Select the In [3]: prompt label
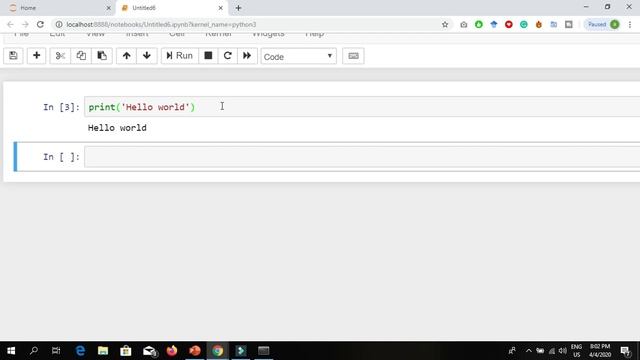This screenshot has width=640, height=360. tap(61, 107)
